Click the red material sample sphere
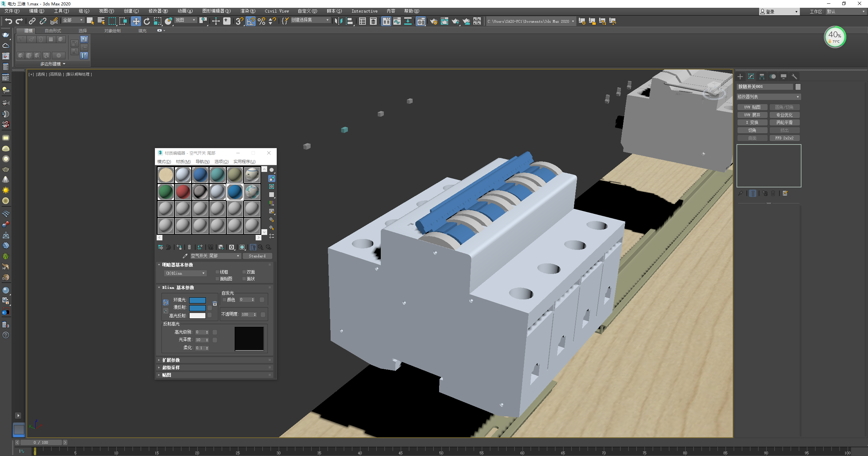 183,192
